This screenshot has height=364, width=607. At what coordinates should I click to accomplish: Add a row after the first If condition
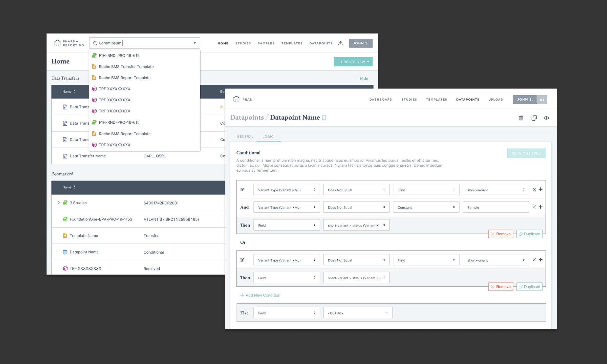tap(540, 190)
